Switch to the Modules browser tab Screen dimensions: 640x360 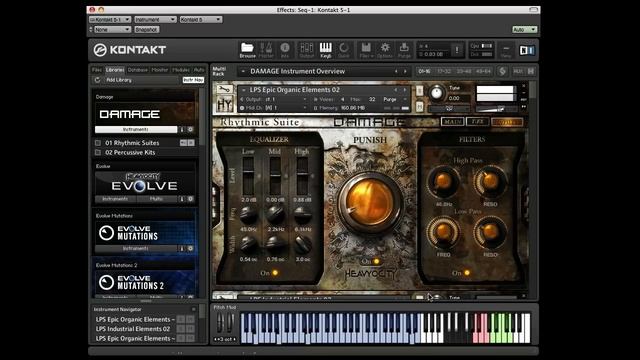coord(181,70)
